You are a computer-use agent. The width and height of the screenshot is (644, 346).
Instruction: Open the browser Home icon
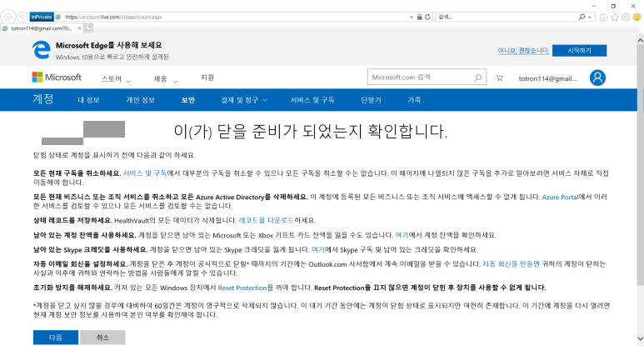point(603,17)
